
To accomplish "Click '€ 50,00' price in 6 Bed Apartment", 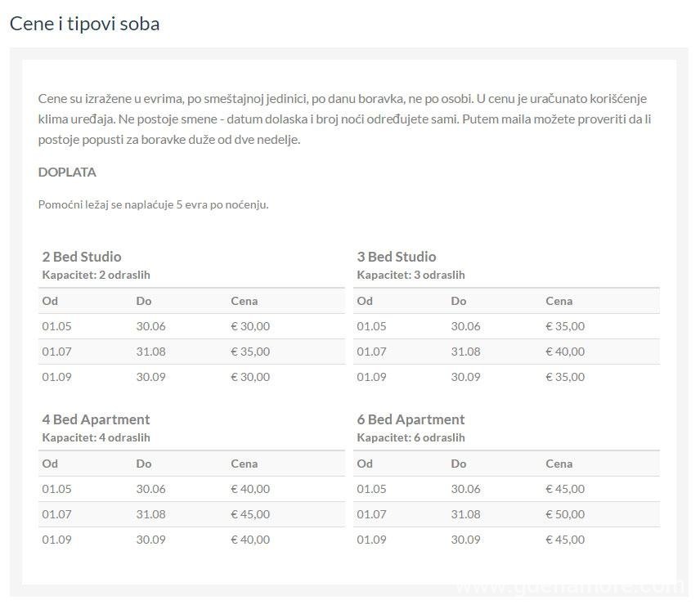I will [x=565, y=514].
